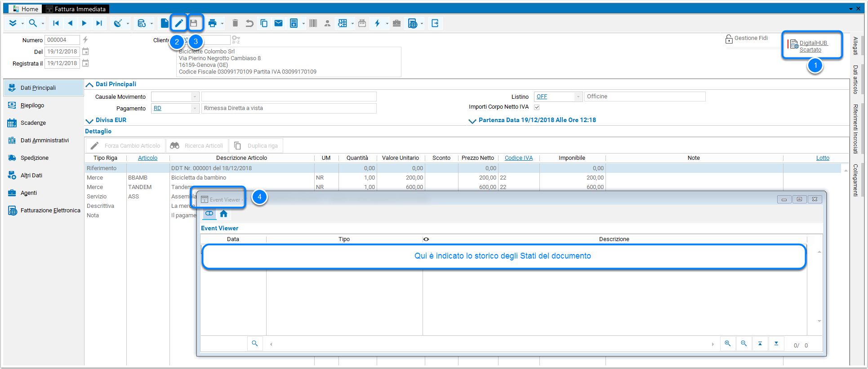Go to previous record arrow
The height and width of the screenshot is (369, 868).
70,23
